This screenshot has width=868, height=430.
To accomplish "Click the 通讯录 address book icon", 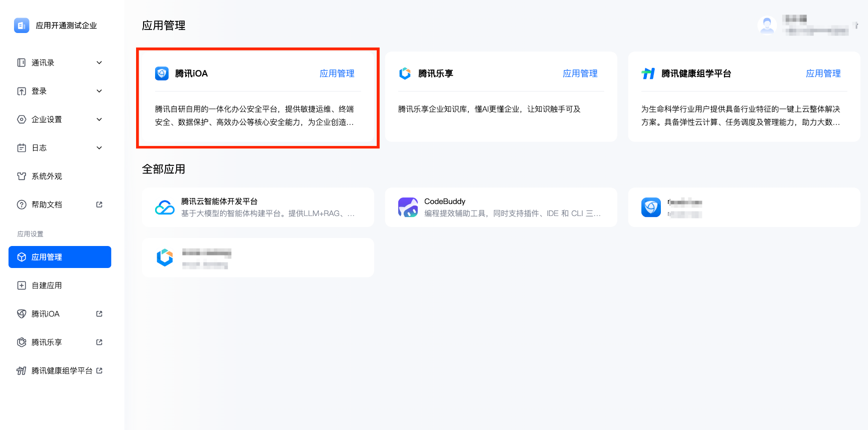I will (22, 62).
